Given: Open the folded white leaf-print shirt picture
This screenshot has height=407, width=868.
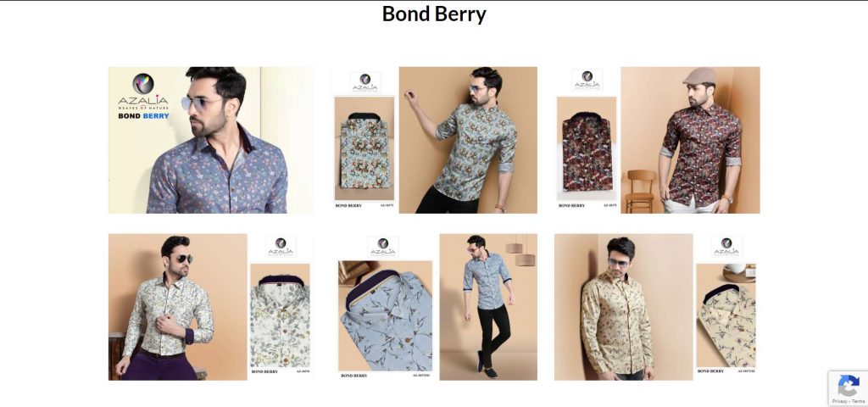Looking at the screenshot, I should 280,315.
